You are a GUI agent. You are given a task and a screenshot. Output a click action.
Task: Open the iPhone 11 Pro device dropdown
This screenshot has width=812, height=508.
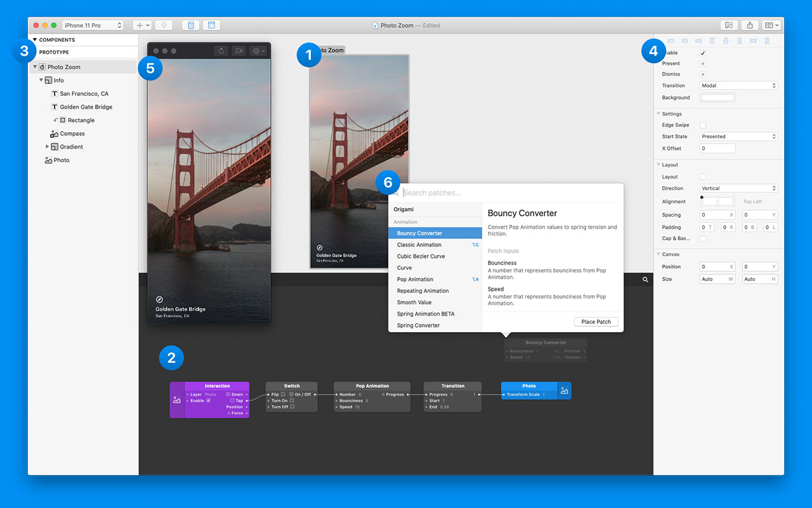93,25
